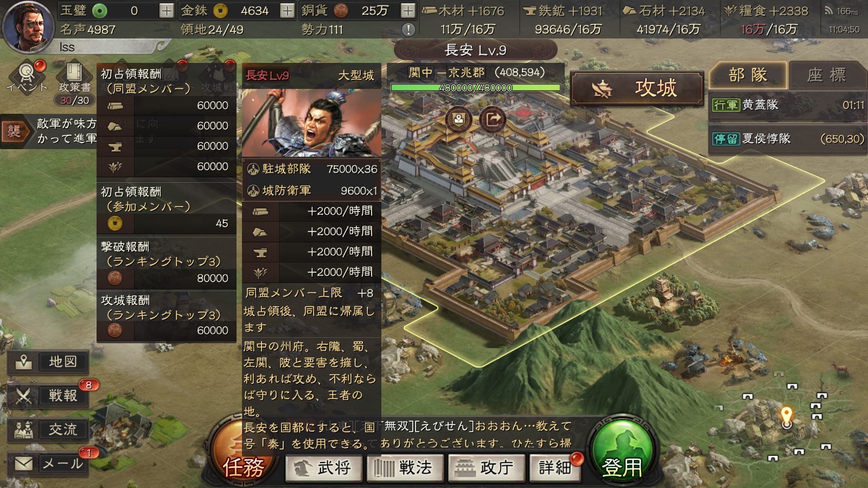The image size is (868, 488).
Task: Click the round 任務 mission button
Action: pyautogui.click(x=242, y=454)
